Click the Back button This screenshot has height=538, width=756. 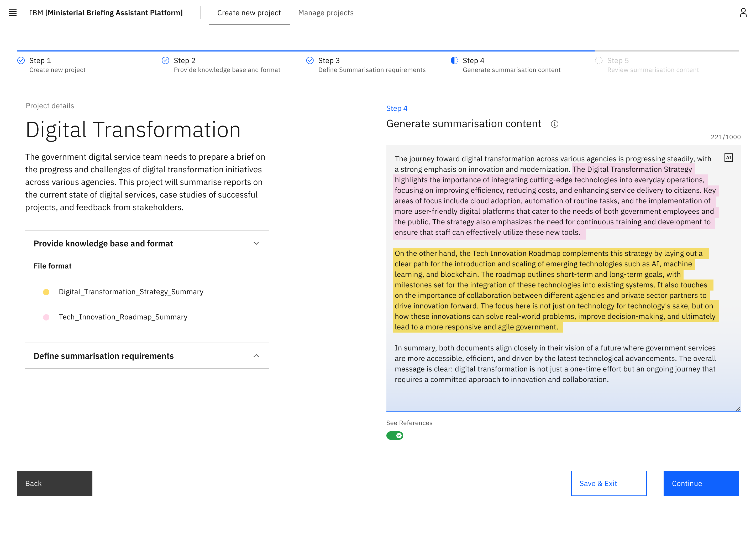coord(55,483)
